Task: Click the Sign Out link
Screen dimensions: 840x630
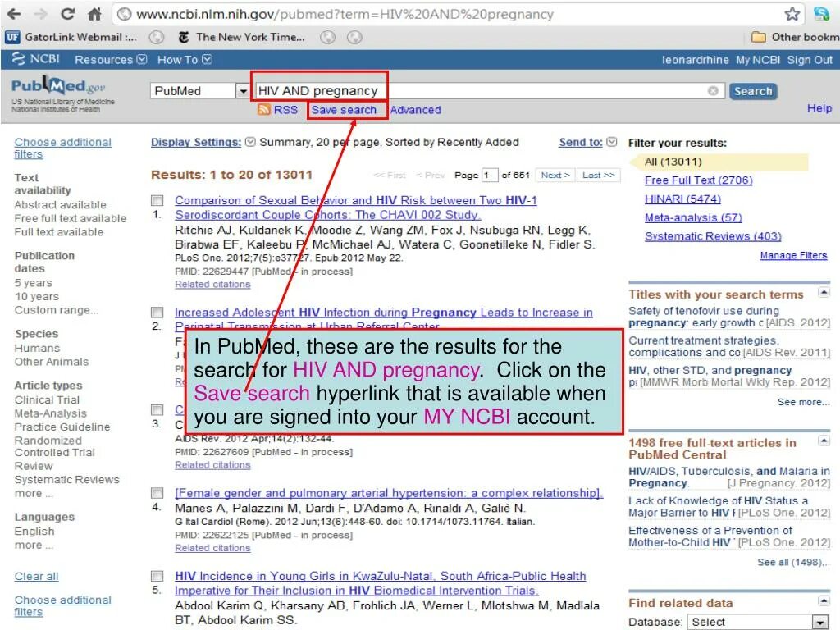Action: tap(810, 59)
